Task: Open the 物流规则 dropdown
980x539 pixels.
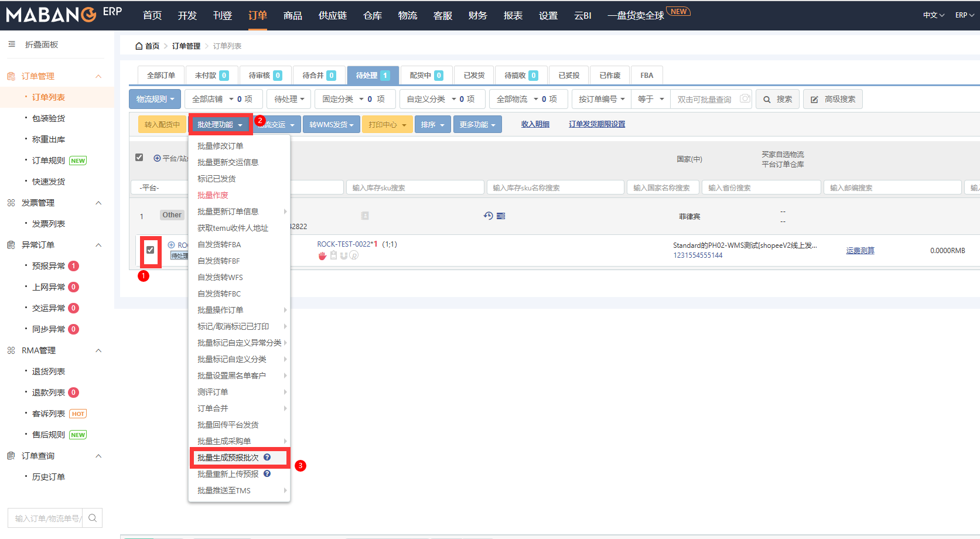Action: click(155, 100)
